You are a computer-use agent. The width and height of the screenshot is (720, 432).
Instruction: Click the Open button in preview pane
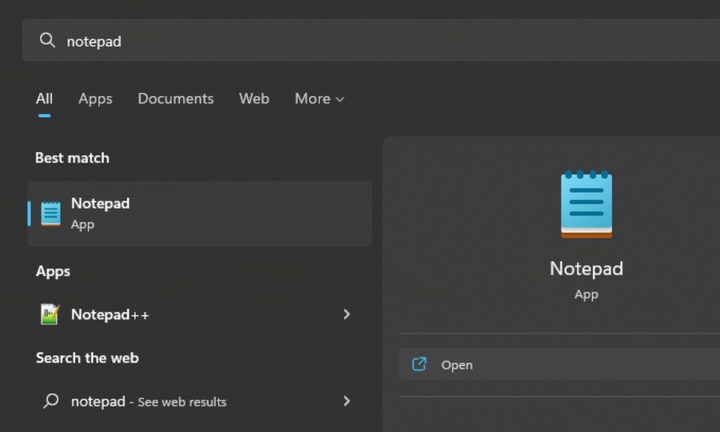[559, 365]
